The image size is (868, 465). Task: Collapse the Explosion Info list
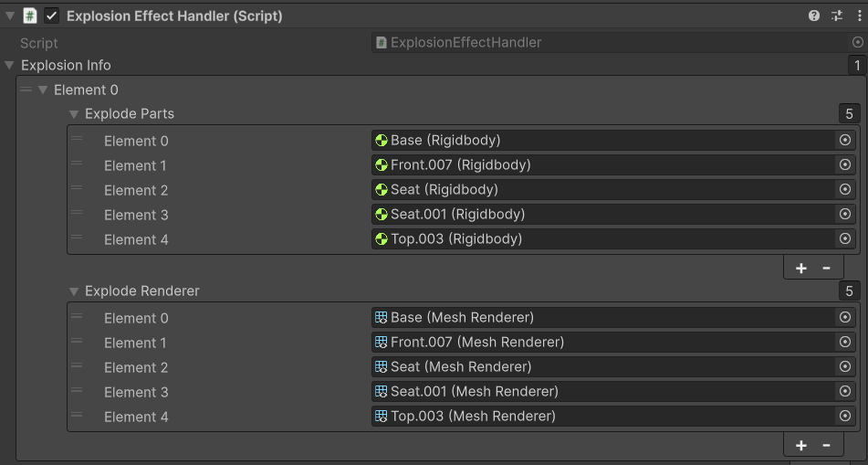(10, 66)
